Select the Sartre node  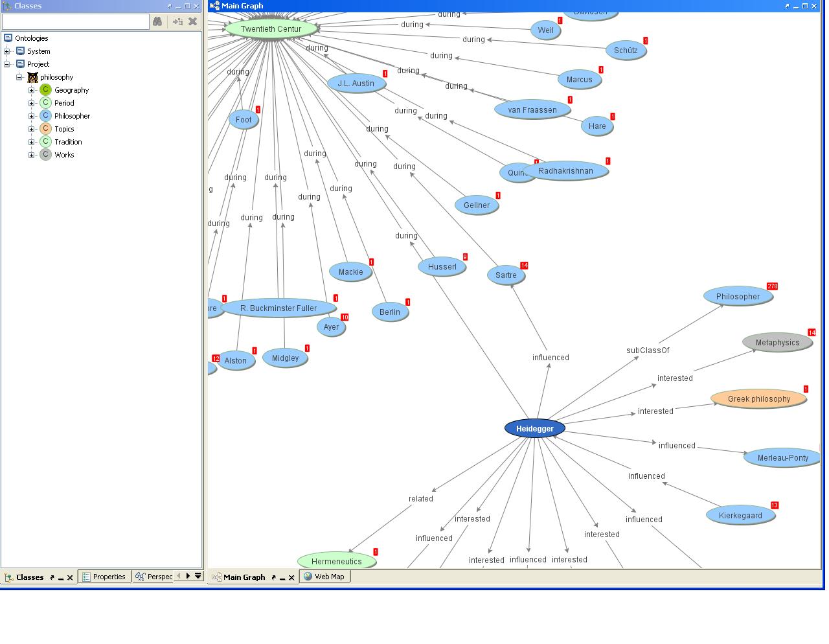pyautogui.click(x=506, y=275)
